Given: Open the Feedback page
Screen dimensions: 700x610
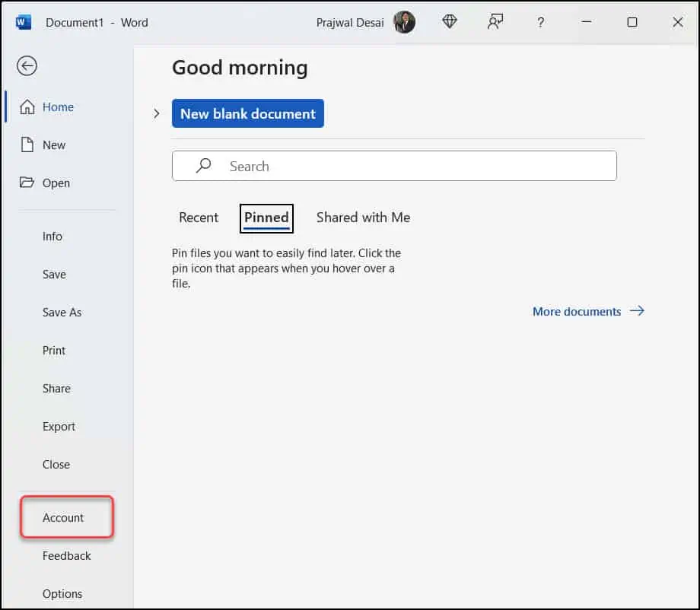Looking at the screenshot, I should pos(66,555).
